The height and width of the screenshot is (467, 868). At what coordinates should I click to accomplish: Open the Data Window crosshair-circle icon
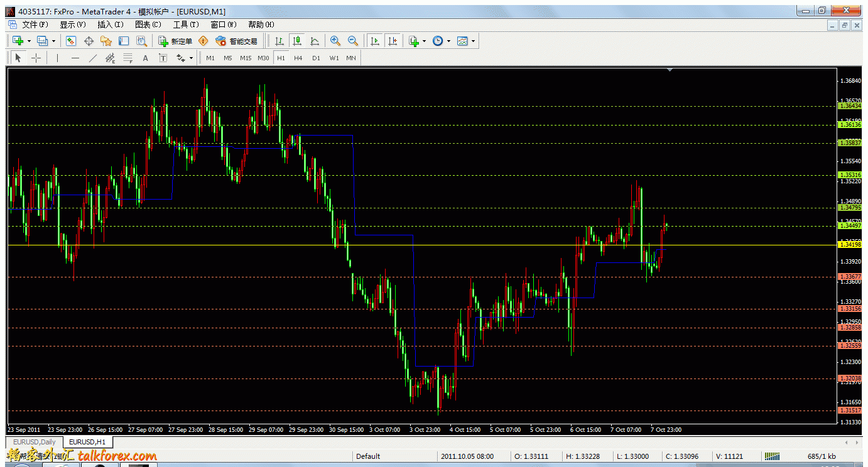coord(89,41)
